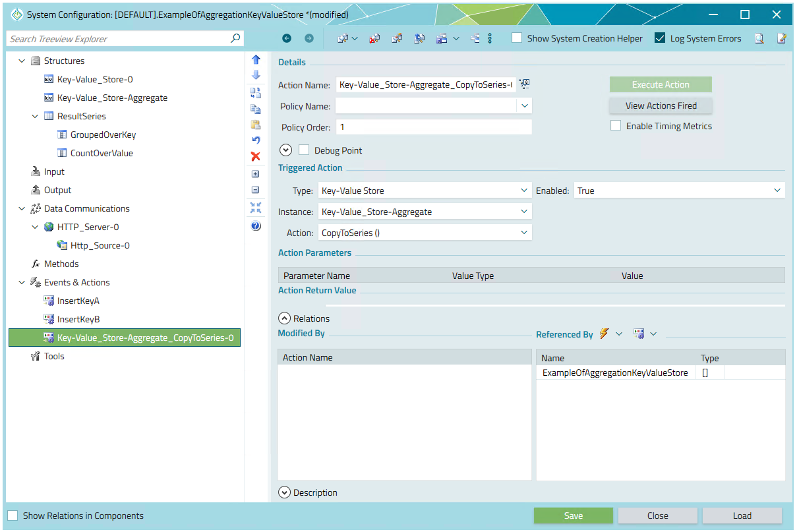The height and width of the screenshot is (532, 797).
Task: Click the collapse-all minus box icon
Action: coord(256,190)
